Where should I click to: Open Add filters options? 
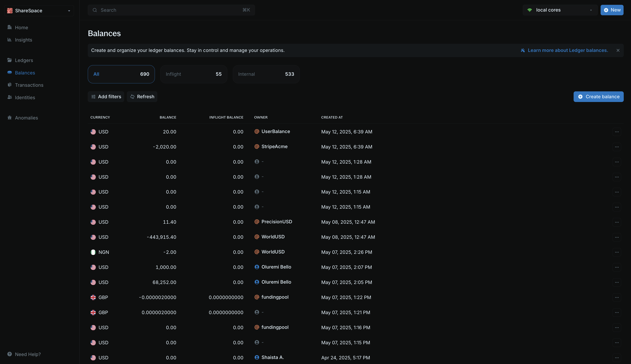[x=106, y=97]
